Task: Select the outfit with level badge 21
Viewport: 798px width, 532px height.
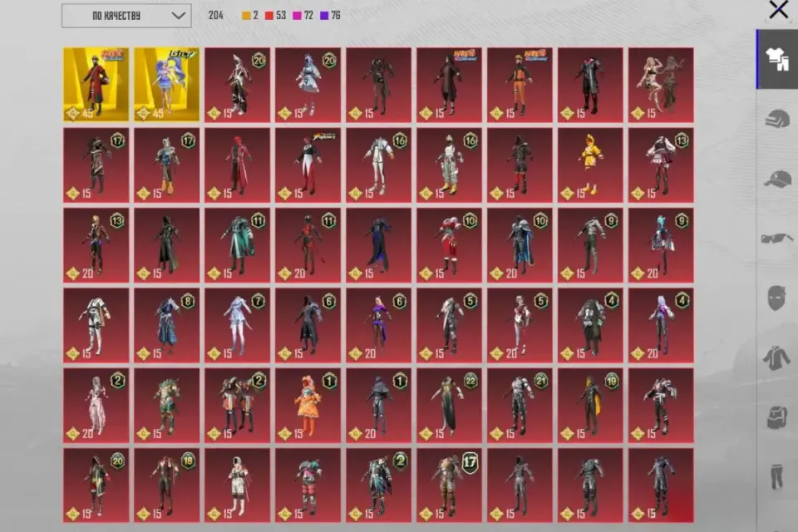Action: [x=520, y=406]
